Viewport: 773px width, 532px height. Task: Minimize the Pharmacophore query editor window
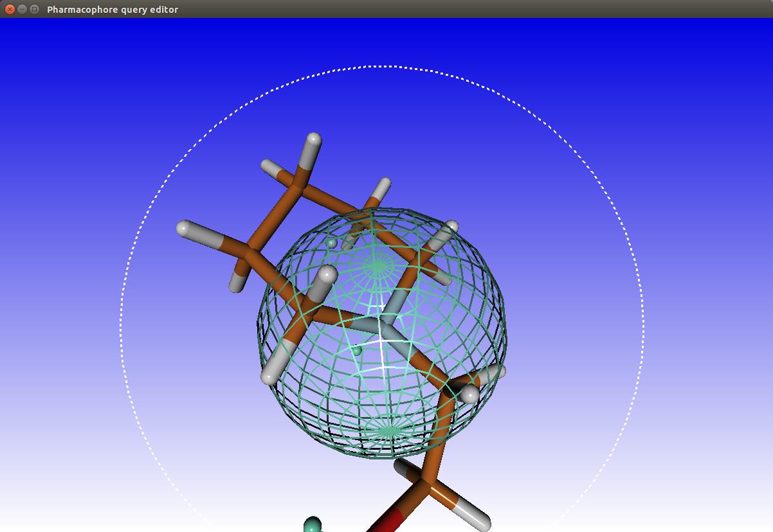[22, 9]
